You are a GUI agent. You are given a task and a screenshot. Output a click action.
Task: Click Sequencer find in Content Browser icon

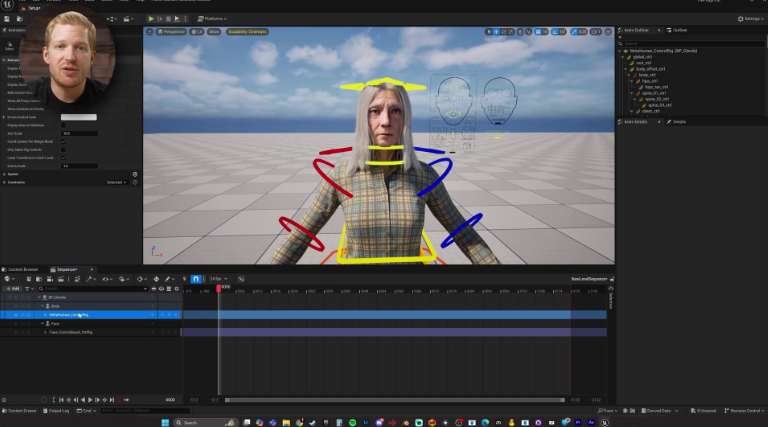pyautogui.click(x=39, y=279)
